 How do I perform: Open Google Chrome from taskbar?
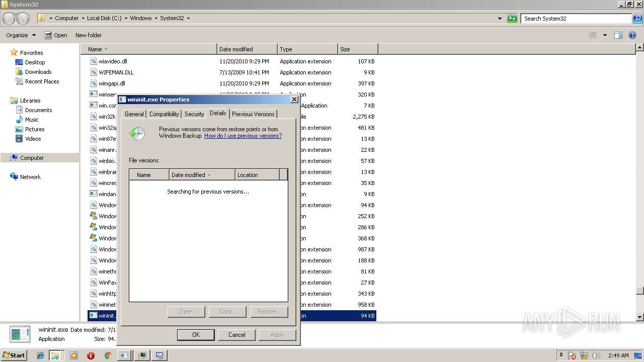[x=107, y=355]
